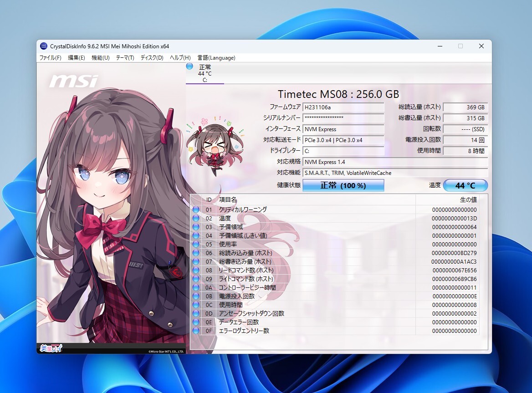
Task: Open the 編集(E) menu
Action: coord(77,58)
